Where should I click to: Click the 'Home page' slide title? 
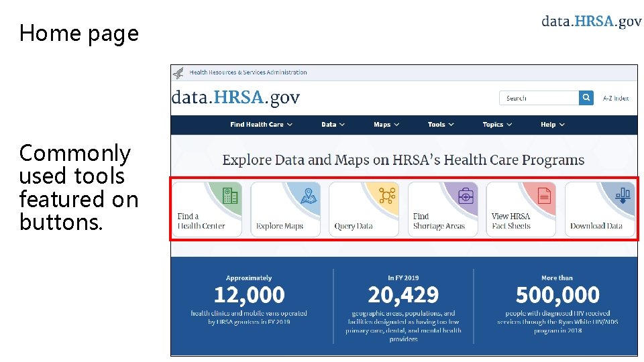point(79,33)
